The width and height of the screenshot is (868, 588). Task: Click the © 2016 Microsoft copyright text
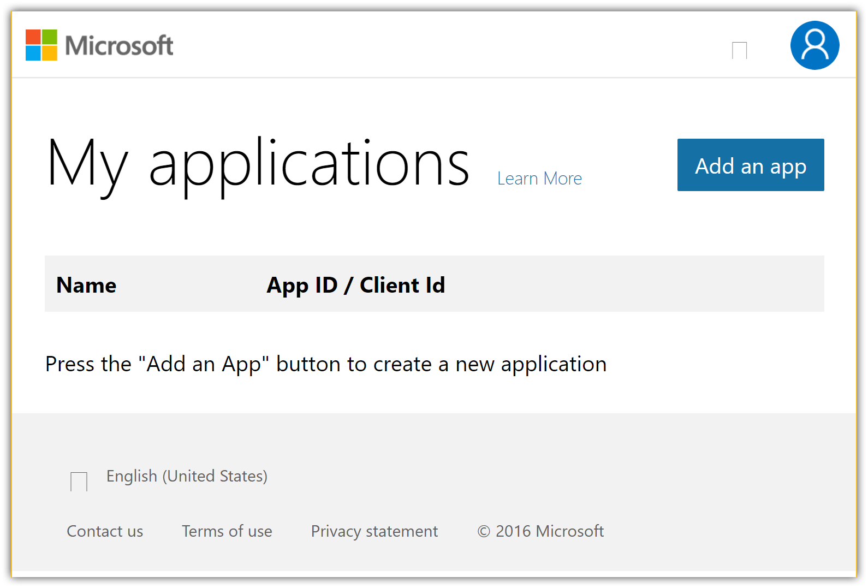pyautogui.click(x=540, y=531)
